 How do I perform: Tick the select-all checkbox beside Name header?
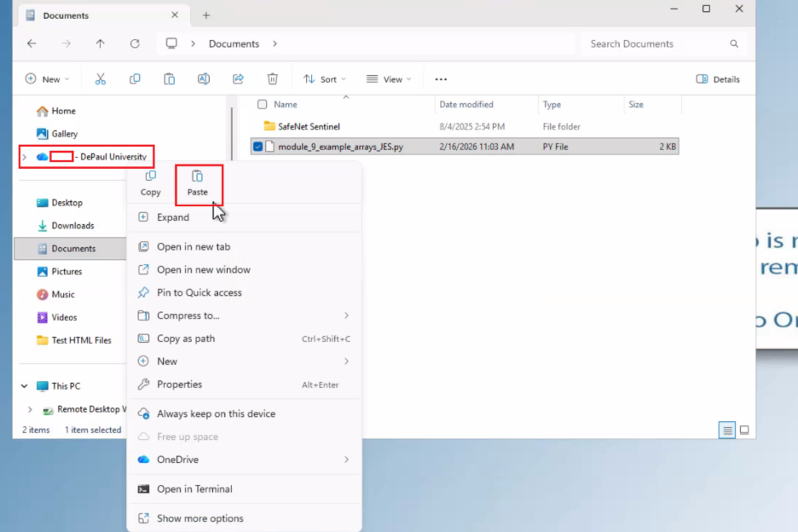pyautogui.click(x=262, y=104)
